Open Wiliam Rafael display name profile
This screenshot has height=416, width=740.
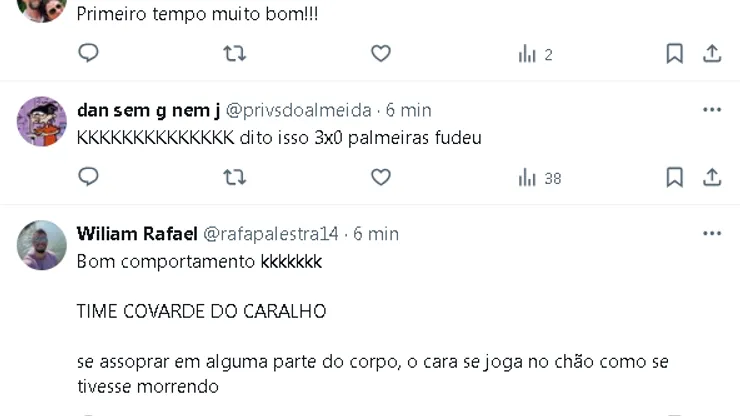pos(137,234)
